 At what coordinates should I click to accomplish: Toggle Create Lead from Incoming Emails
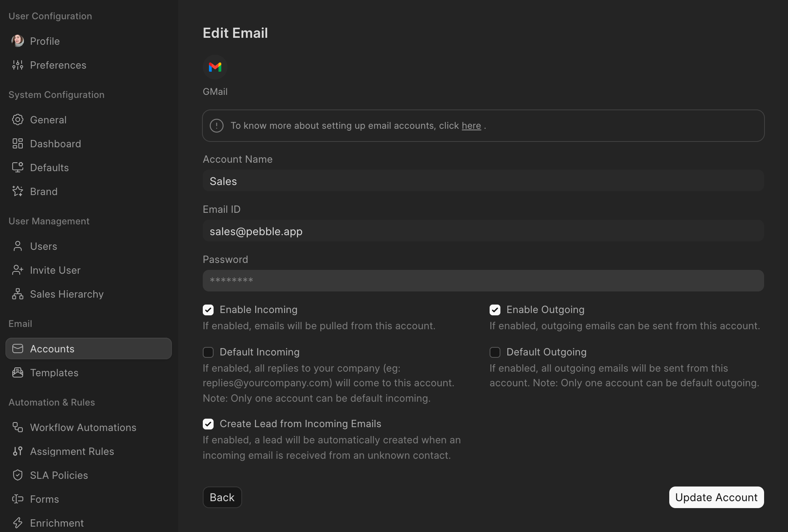[208, 424]
